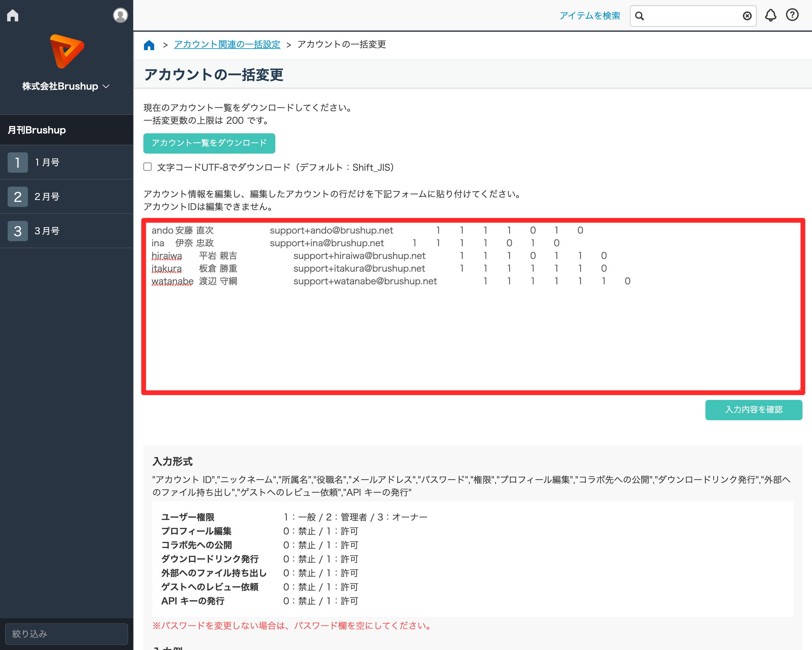Click the name 伊奈 忠政
Screen dimensions: 812x650
pyautogui.click(x=195, y=243)
